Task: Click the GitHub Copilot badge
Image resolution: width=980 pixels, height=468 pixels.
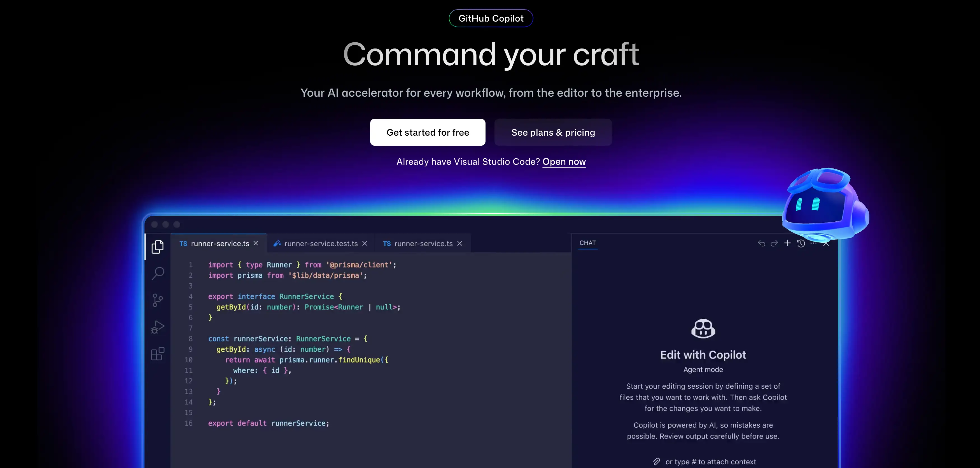Action: [490, 18]
